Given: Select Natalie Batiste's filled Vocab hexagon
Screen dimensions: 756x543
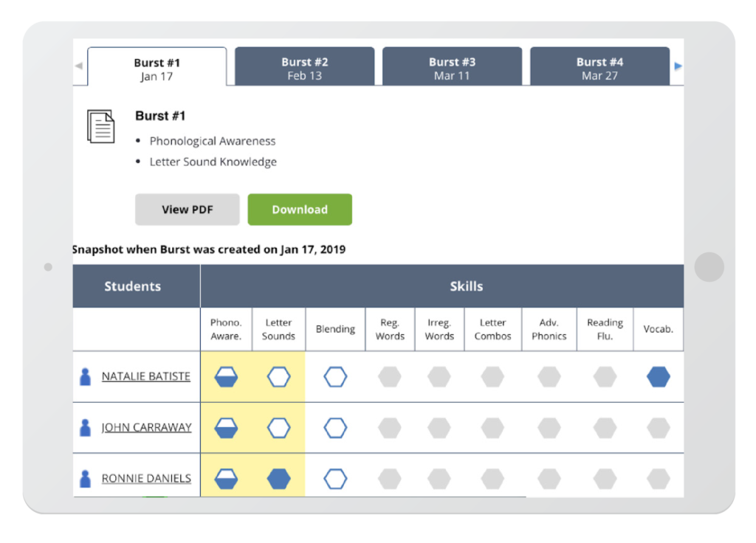Looking at the screenshot, I should (x=658, y=377).
